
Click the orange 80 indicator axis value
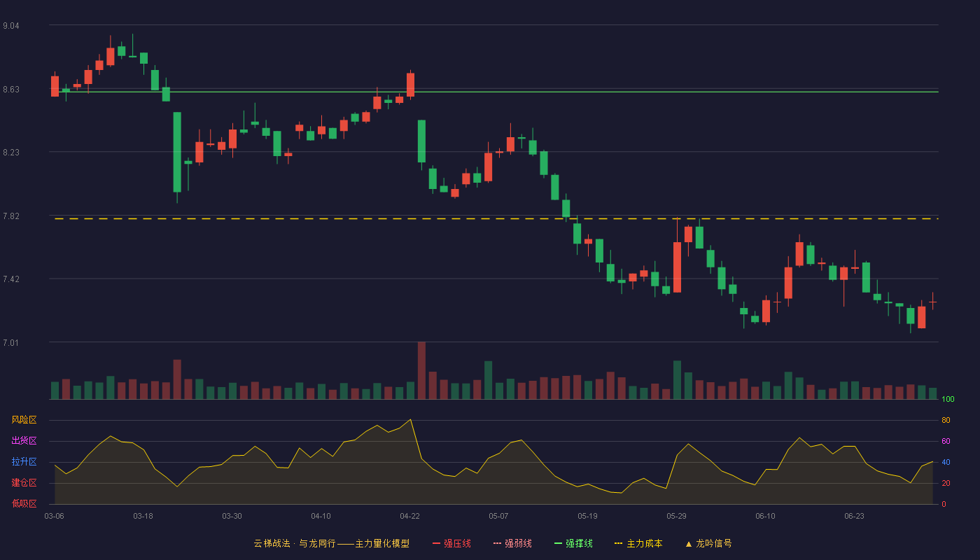(946, 420)
